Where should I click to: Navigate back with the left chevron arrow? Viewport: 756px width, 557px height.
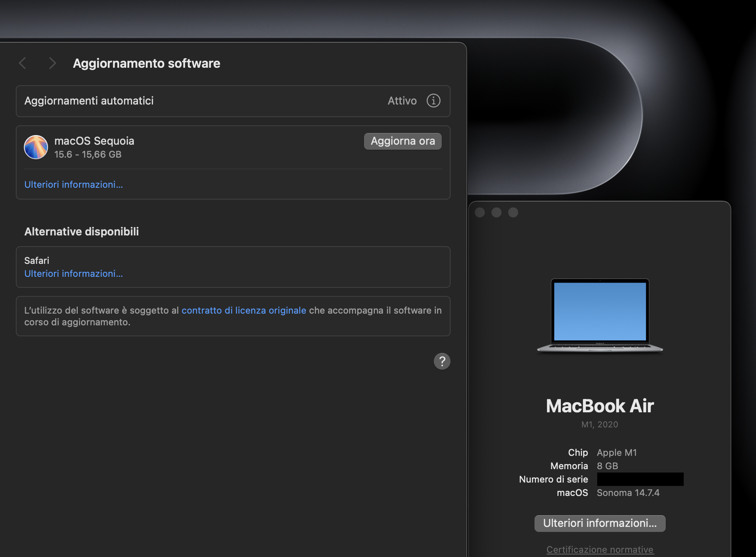coord(23,63)
